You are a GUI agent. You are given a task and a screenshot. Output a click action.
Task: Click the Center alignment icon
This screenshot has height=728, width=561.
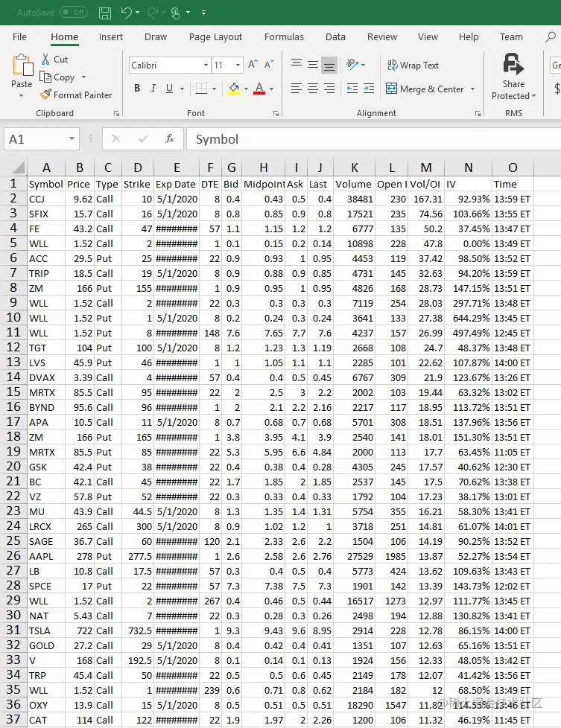click(x=313, y=89)
